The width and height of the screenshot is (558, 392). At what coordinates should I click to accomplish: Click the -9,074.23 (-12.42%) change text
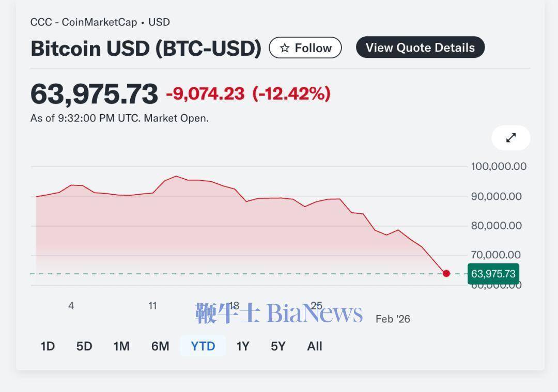coord(248,93)
